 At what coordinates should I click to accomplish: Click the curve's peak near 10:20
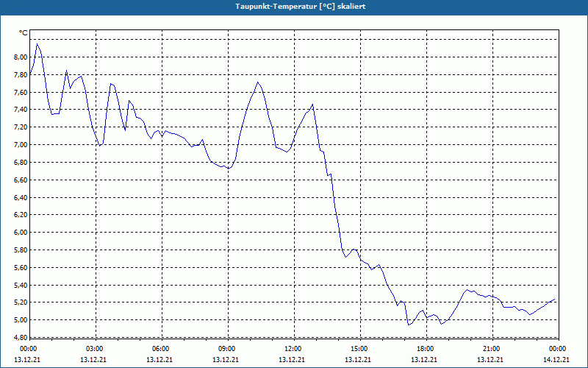258,82
